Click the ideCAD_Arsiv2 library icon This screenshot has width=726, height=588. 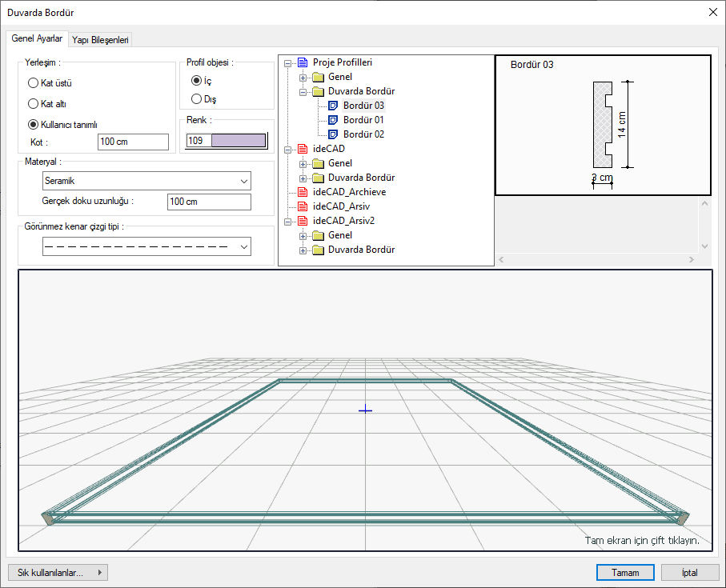[x=302, y=221]
